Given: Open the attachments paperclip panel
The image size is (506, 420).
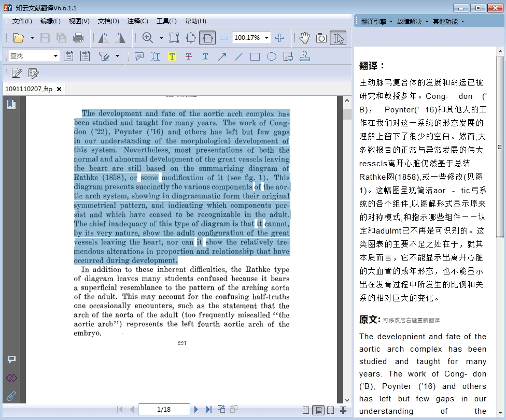Looking at the screenshot, I should tap(11, 396).
